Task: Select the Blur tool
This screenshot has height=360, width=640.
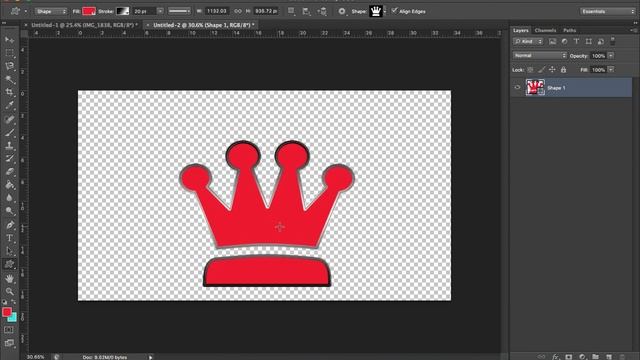Action: pyautogui.click(x=9, y=198)
